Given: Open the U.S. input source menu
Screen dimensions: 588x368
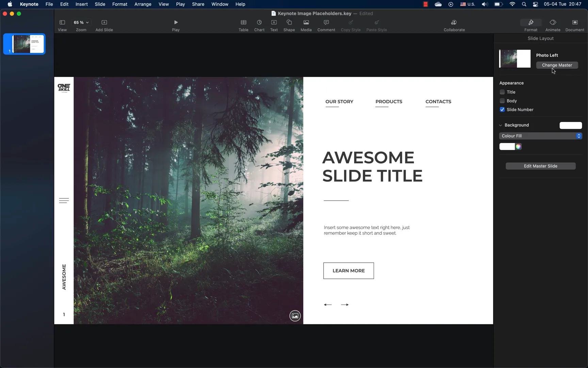Looking at the screenshot, I should point(468,4).
